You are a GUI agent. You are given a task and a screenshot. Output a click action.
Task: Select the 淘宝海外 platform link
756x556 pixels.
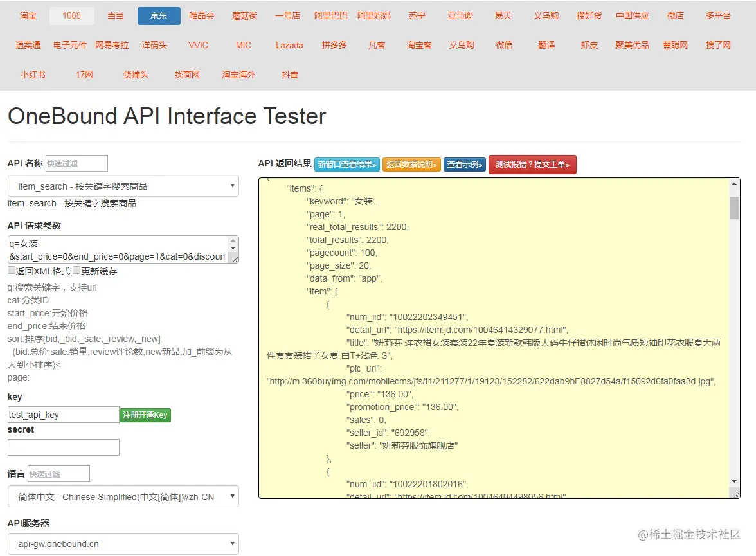pos(239,75)
